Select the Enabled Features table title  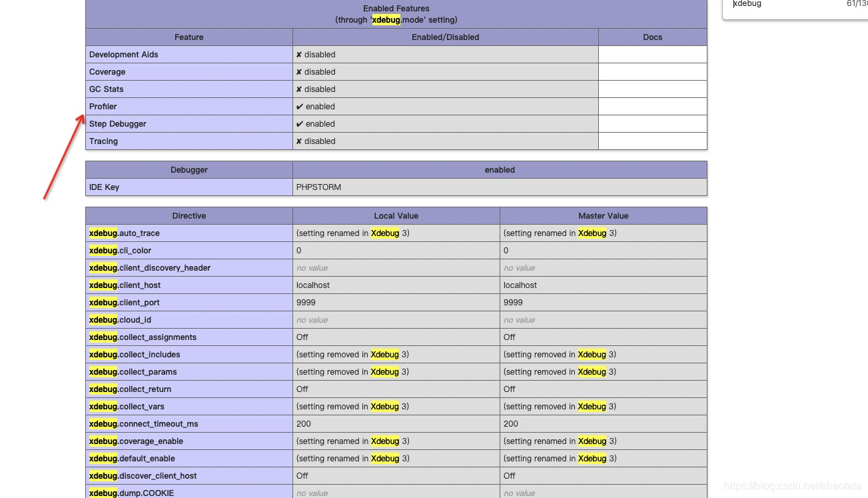(x=396, y=9)
